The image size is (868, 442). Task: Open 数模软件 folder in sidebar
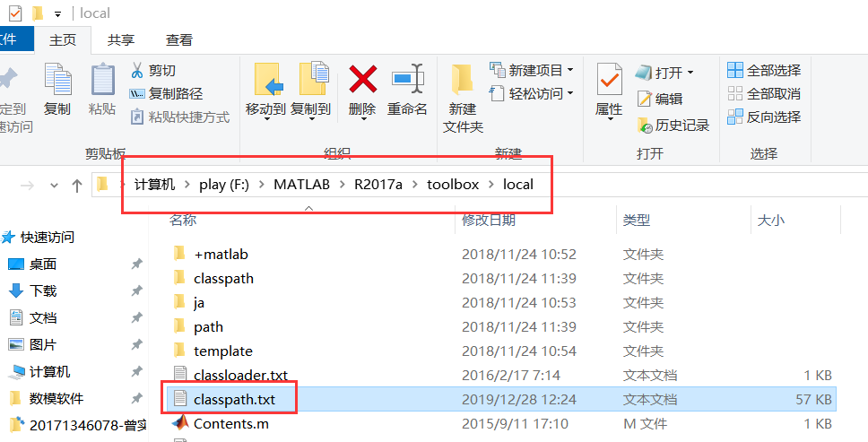(x=47, y=398)
